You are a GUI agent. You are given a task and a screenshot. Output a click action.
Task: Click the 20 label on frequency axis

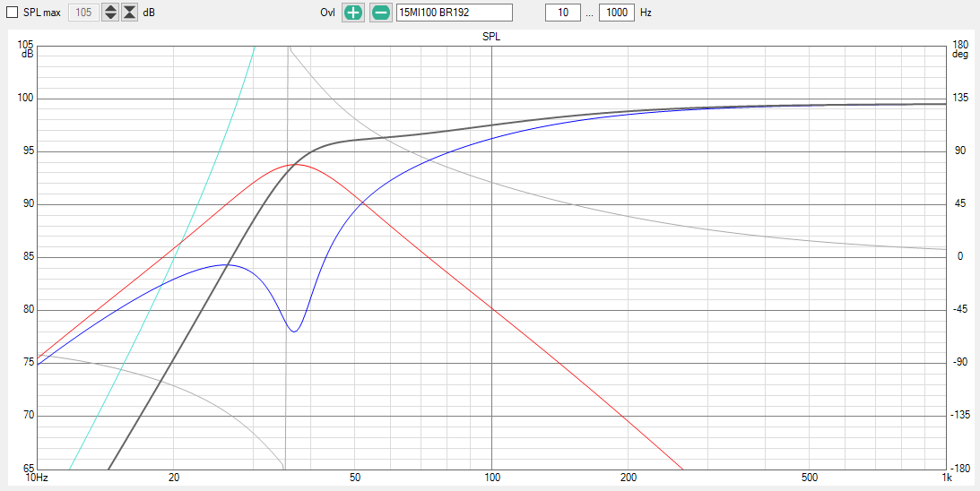tap(174, 478)
